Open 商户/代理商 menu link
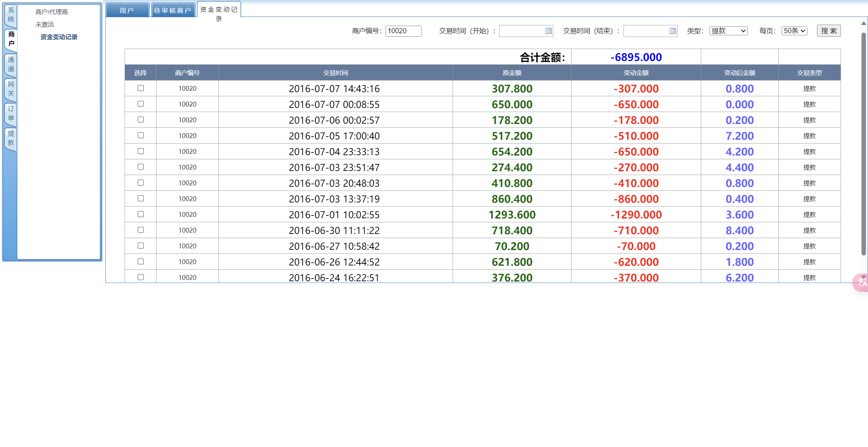 (52, 12)
